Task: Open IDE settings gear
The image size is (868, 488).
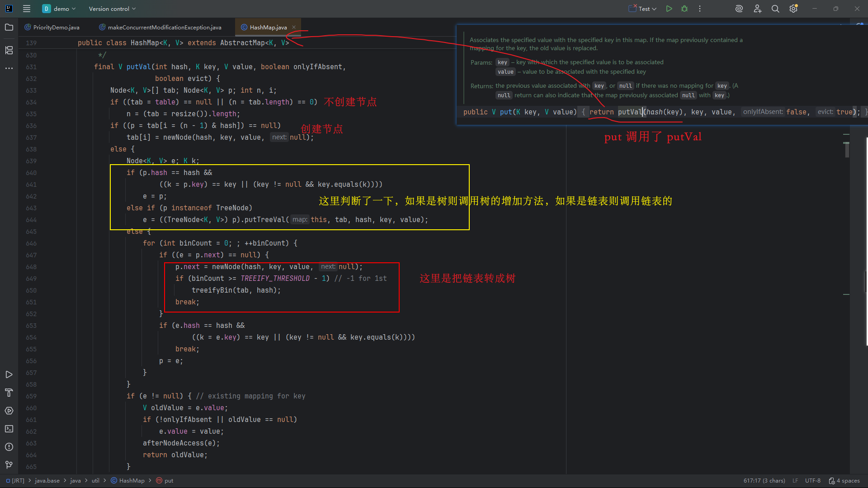Action: coord(793,9)
